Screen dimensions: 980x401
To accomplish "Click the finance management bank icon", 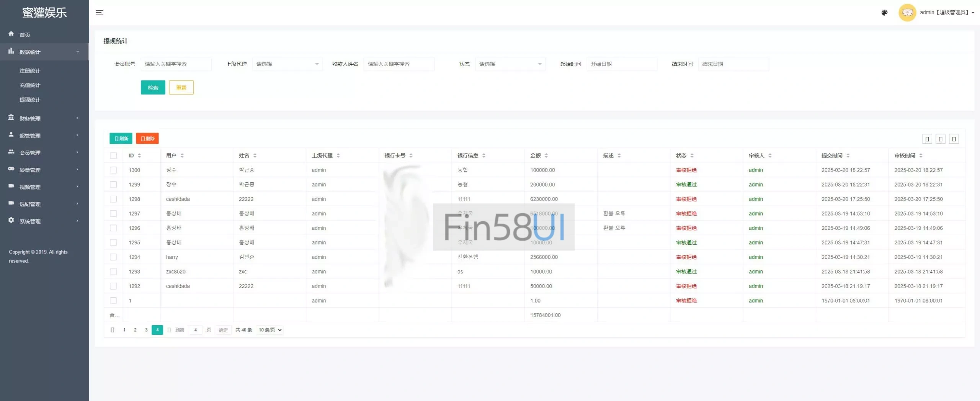I will click(11, 118).
